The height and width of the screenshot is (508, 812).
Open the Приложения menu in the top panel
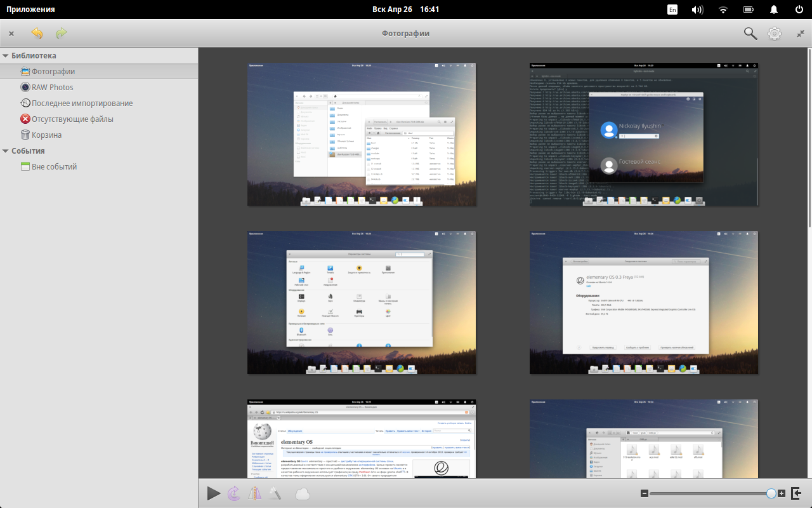pos(30,10)
